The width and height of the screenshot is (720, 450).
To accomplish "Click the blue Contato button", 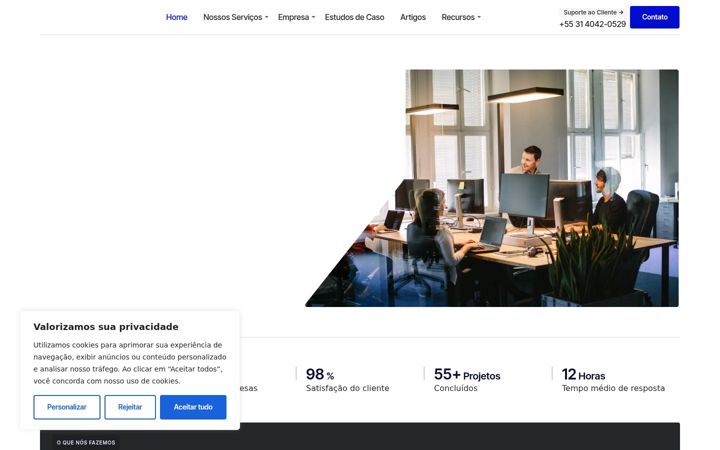I will (x=654, y=17).
